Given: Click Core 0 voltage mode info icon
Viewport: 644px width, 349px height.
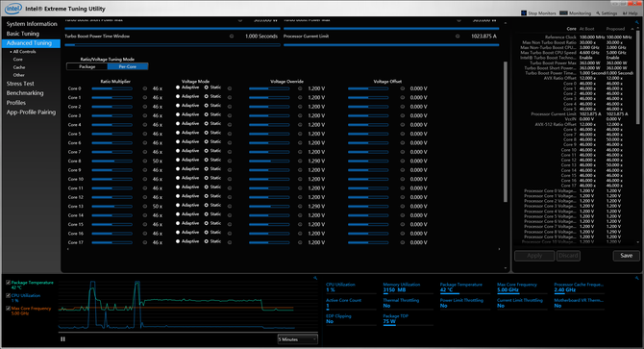Looking at the screenshot, I should (x=230, y=88).
